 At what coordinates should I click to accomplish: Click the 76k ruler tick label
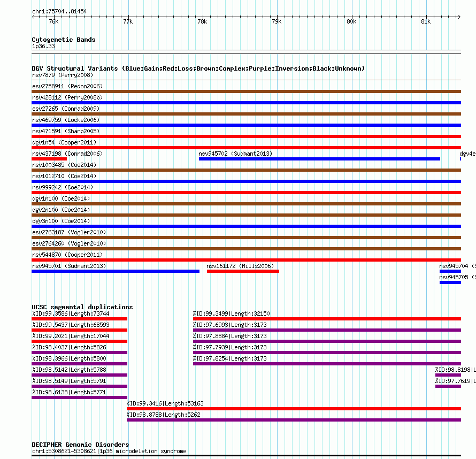coord(53,21)
